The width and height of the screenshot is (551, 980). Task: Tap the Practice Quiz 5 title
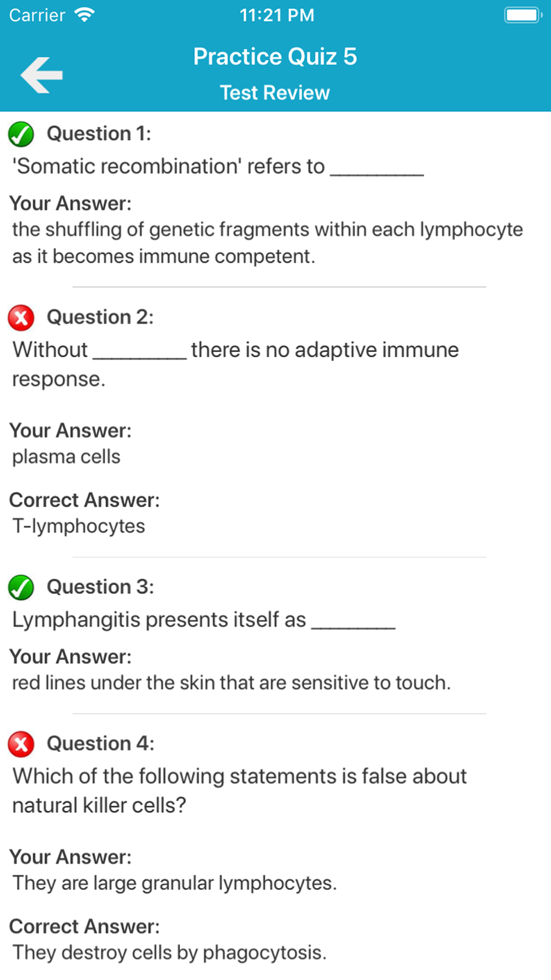click(275, 56)
